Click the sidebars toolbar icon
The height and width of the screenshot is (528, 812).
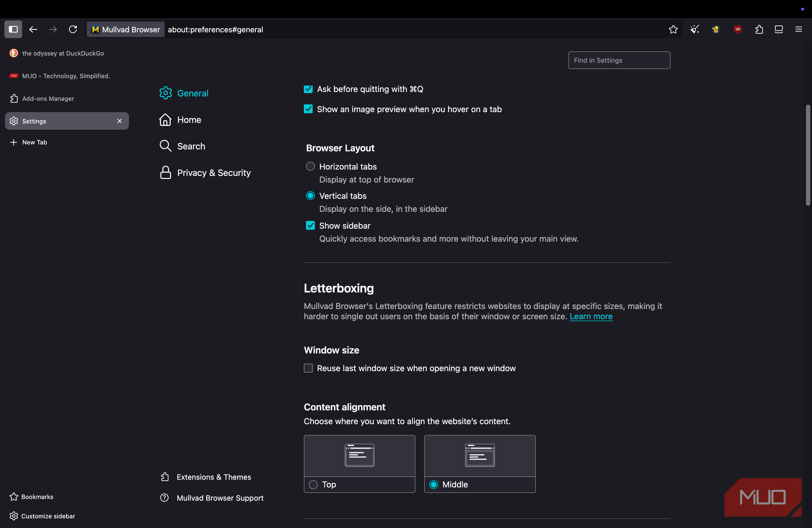tap(779, 29)
